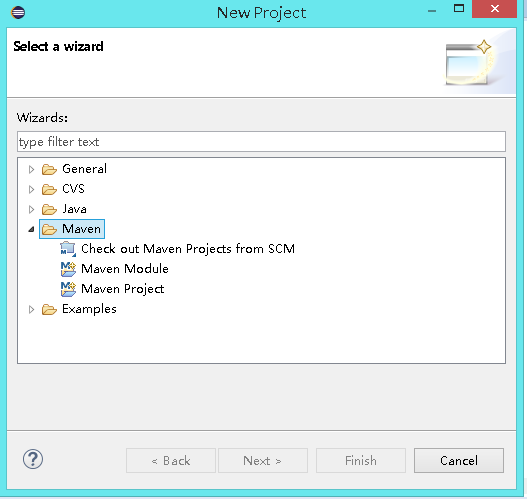Screen dimensions: 527x499
Task: Collapse the Maven category arrow
Action: 31,230
